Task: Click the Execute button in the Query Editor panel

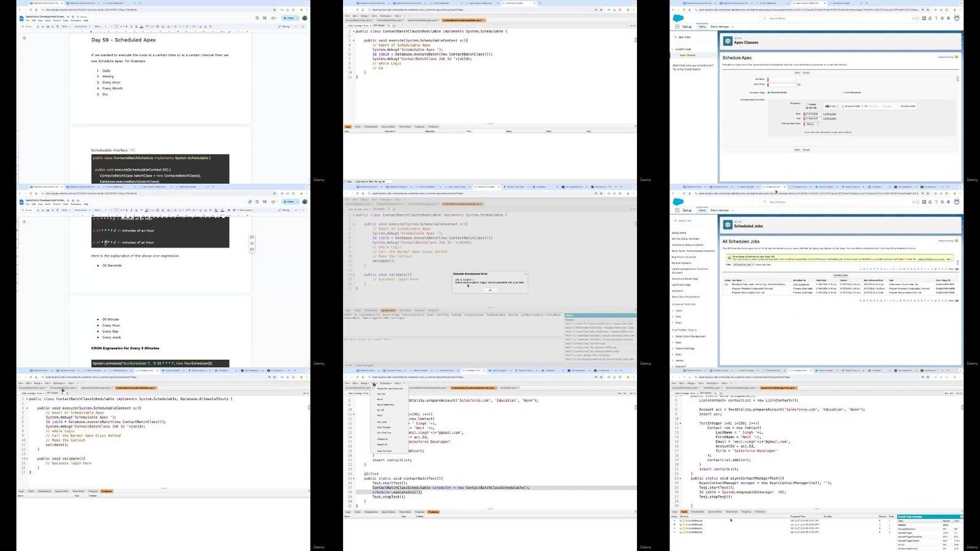Action: [x=349, y=365]
